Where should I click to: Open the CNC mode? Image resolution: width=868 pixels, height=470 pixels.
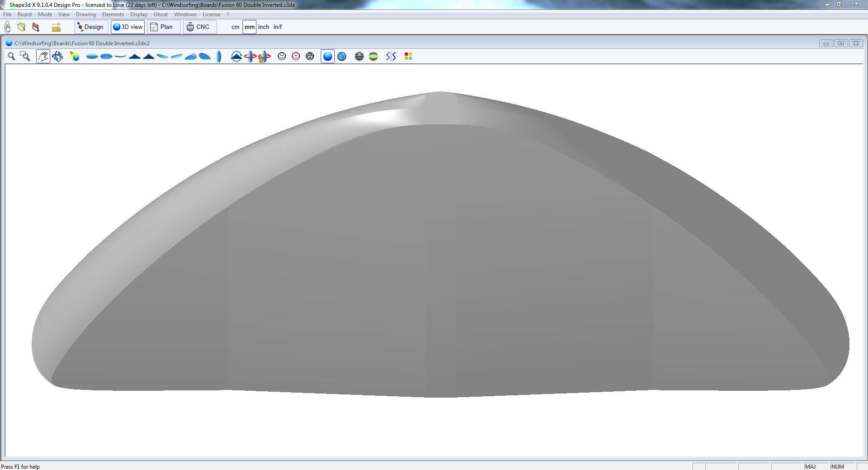pos(199,27)
